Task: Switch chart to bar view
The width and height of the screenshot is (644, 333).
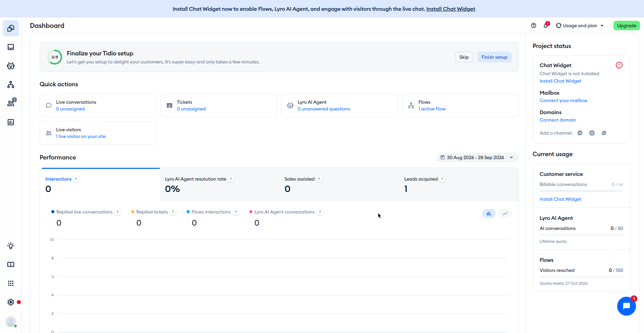Action: point(489,213)
